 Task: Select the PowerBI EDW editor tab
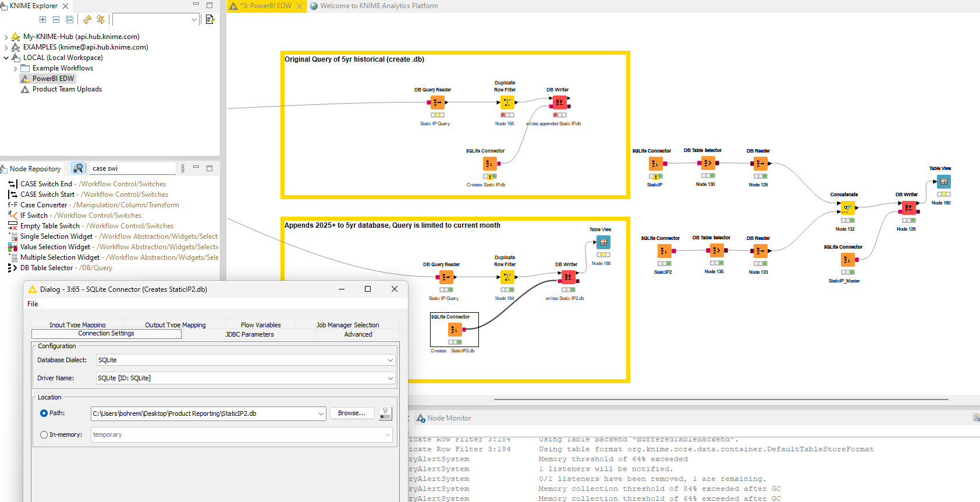pos(265,6)
